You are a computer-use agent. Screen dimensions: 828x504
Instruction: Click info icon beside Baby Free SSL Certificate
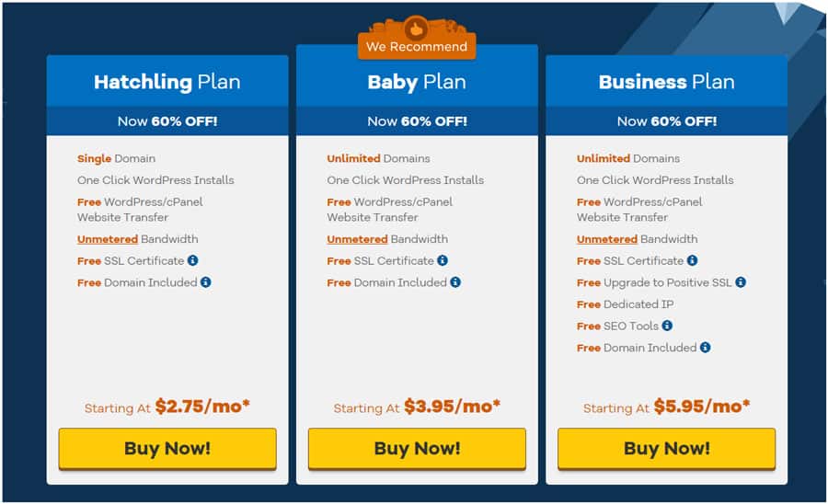[x=443, y=261]
